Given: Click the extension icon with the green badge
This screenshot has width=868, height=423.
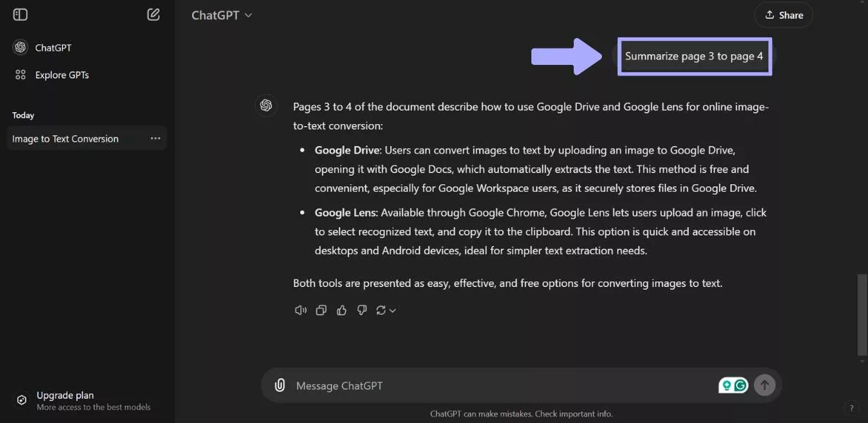Looking at the screenshot, I should (x=726, y=385).
